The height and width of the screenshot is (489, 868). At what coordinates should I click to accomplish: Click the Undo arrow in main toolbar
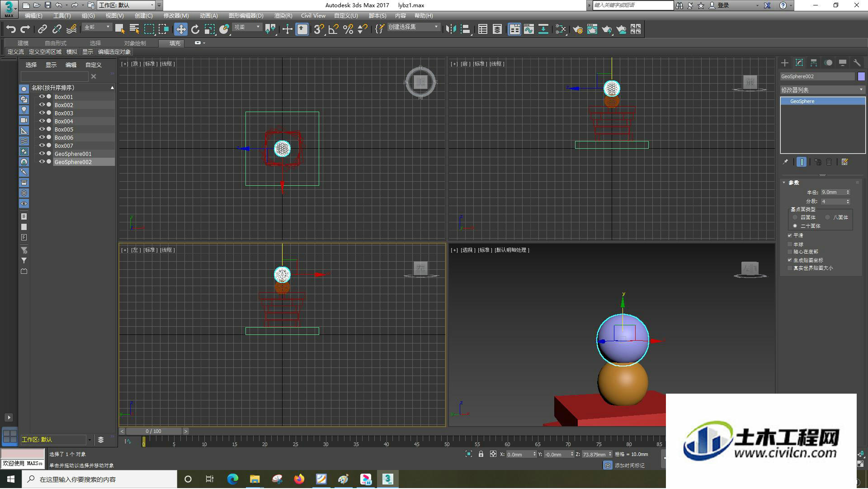11,29
